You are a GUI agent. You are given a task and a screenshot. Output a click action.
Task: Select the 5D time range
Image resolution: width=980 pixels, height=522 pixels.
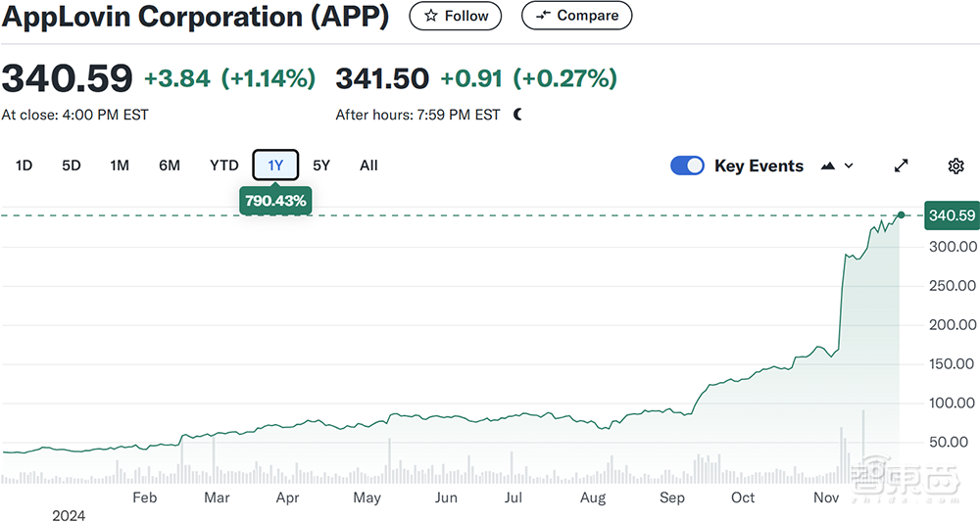(72, 166)
